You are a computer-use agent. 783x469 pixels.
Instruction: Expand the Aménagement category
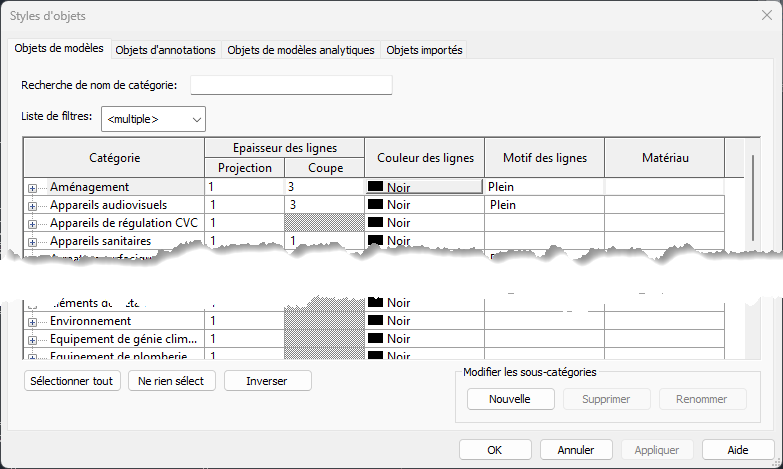pyautogui.click(x=32, y=188)
